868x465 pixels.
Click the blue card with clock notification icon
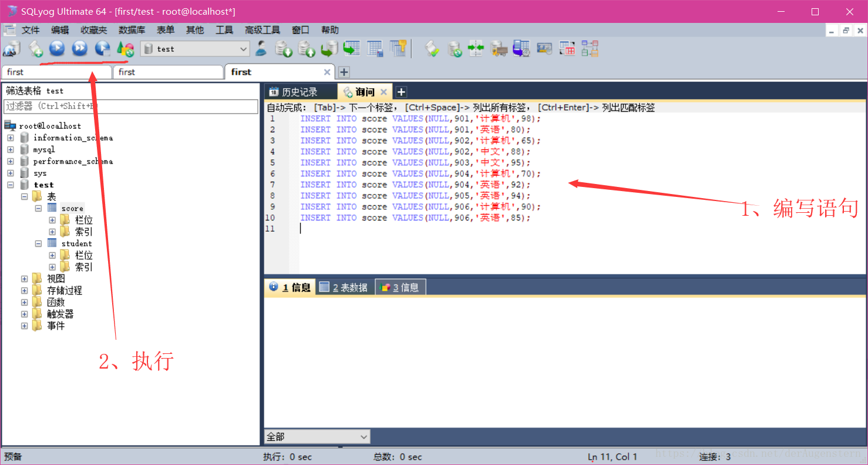(544, 49)
